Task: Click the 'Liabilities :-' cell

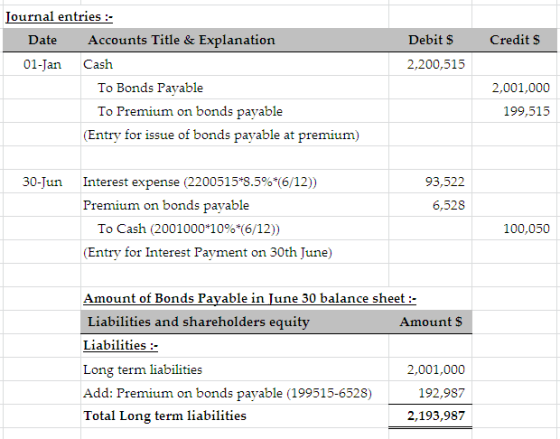Action: [x=120, y=345]
